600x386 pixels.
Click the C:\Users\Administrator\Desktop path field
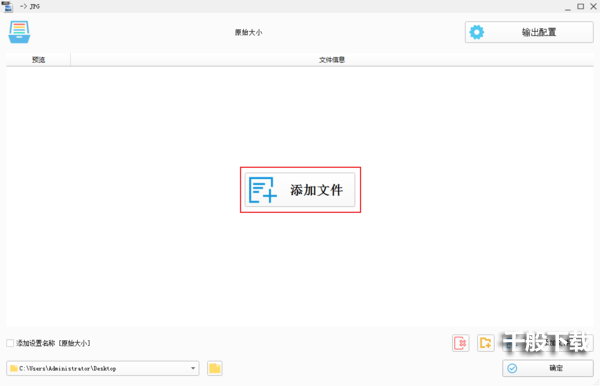click(x=103, y=368)
